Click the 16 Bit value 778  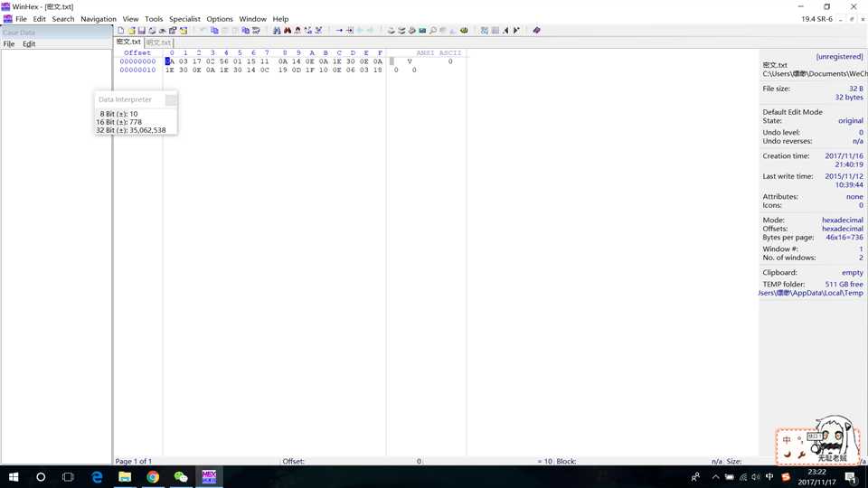coord(136,122)
